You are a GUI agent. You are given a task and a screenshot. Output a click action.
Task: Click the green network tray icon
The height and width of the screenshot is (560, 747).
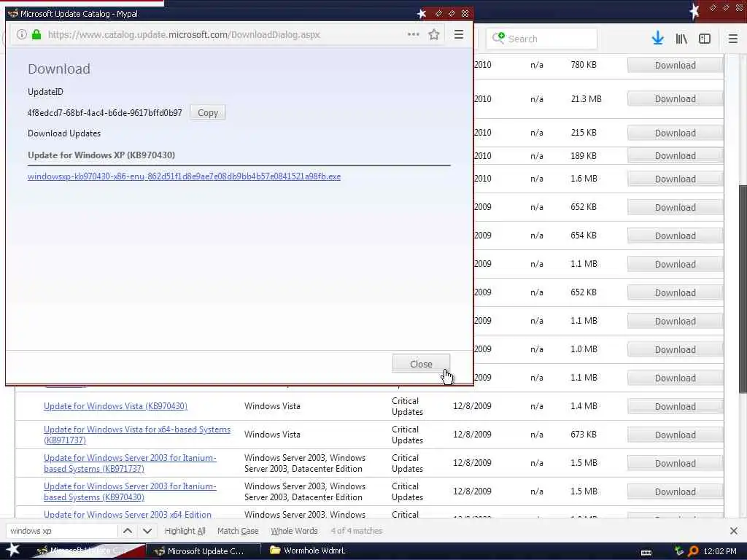(679, 551)
